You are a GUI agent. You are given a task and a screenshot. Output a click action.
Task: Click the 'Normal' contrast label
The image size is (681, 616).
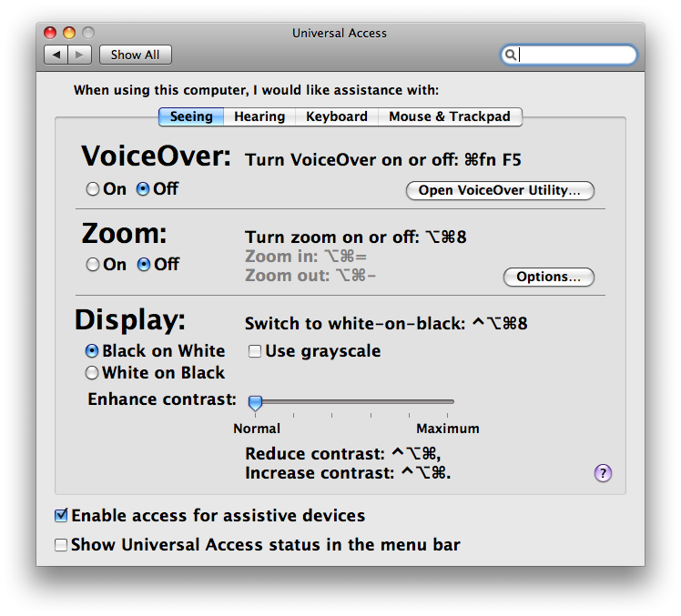pos(257,429)
